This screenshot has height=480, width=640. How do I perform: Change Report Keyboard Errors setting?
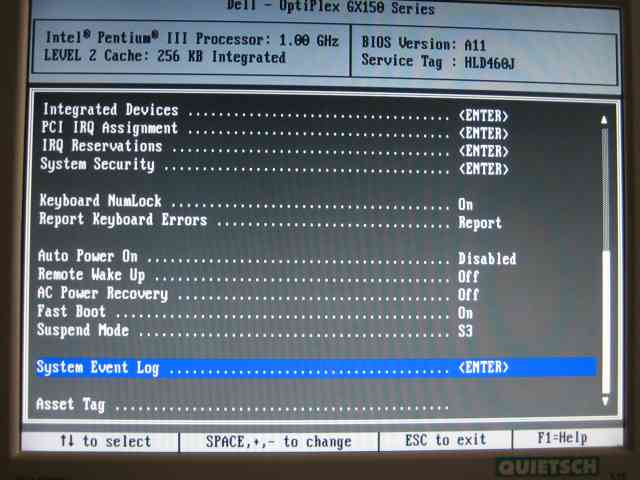[x=480, y=222]
